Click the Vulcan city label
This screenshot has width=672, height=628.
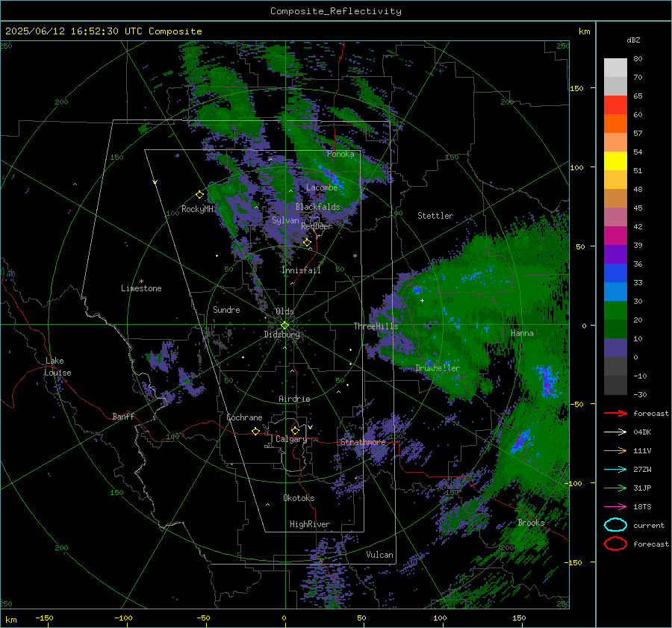coord(380,555)
